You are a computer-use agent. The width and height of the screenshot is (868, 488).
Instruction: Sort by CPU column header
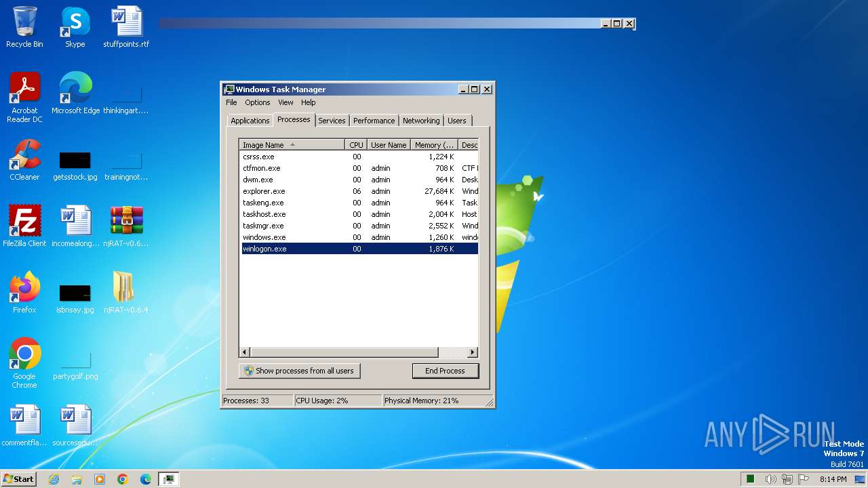coord(356,144)
